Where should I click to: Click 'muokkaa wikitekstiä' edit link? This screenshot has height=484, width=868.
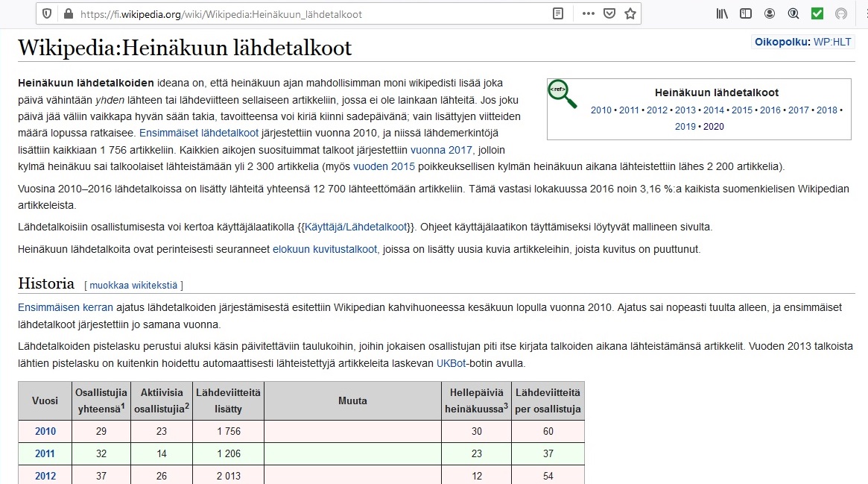(x=133, y=285)
